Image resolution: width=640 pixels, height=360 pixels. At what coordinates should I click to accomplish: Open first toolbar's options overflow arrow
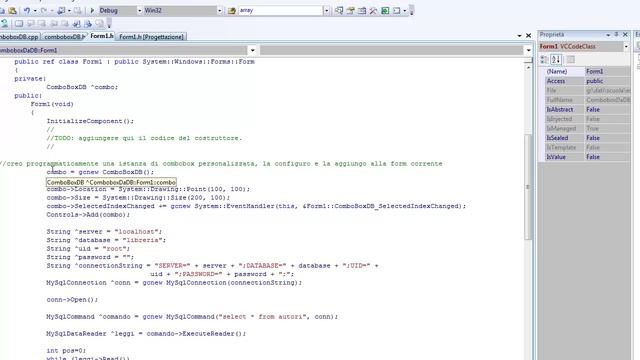coord(412,11)
